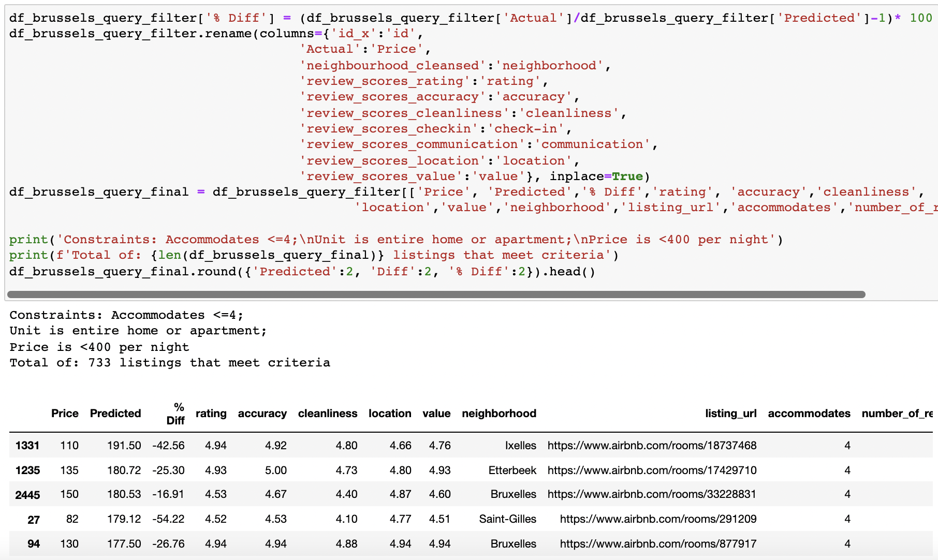Click the predicted value 177.50

point(124,544)
